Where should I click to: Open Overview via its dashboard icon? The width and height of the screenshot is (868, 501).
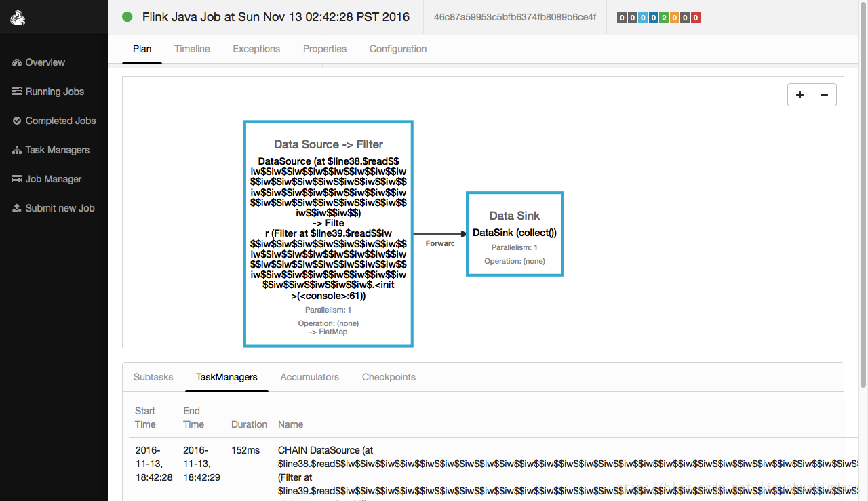click(17, 62)
